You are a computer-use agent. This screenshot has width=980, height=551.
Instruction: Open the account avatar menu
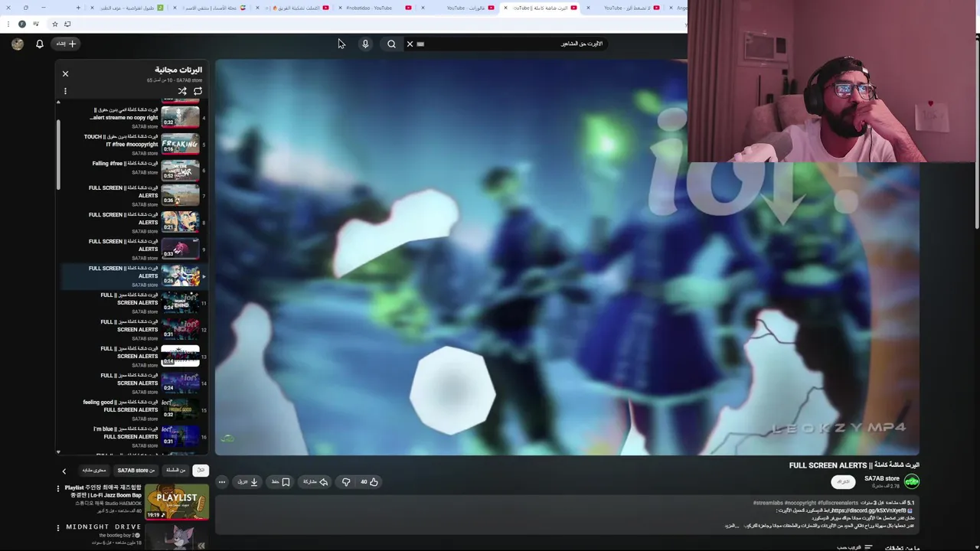(18, 44)
